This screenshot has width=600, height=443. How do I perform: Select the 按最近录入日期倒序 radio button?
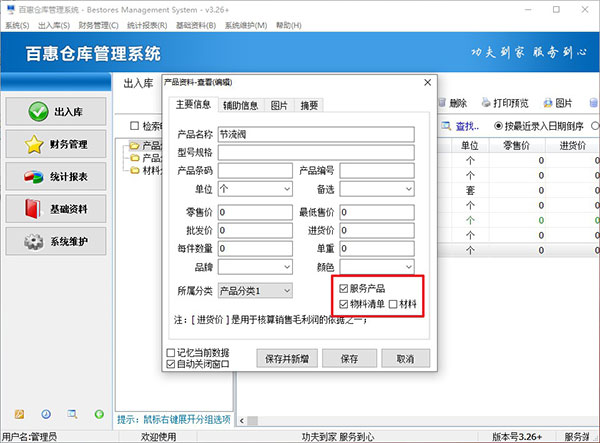point(498,125)
